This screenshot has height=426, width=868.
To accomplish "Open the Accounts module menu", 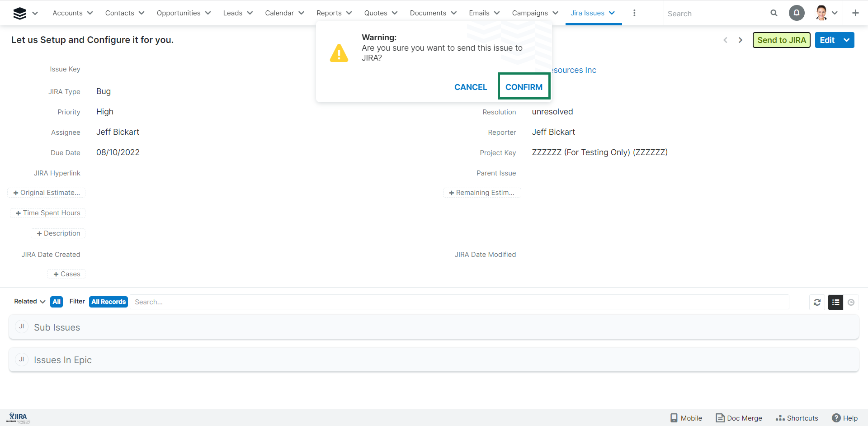I will (x=72, y=13).
